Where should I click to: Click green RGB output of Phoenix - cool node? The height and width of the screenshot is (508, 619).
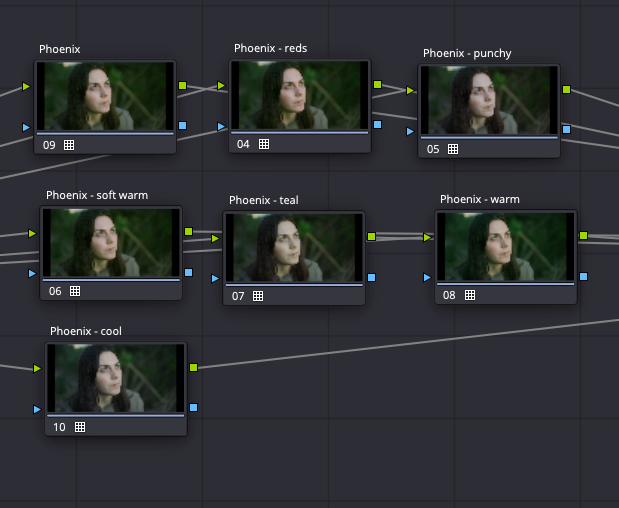pyautogui.click(x=193, y=368)
